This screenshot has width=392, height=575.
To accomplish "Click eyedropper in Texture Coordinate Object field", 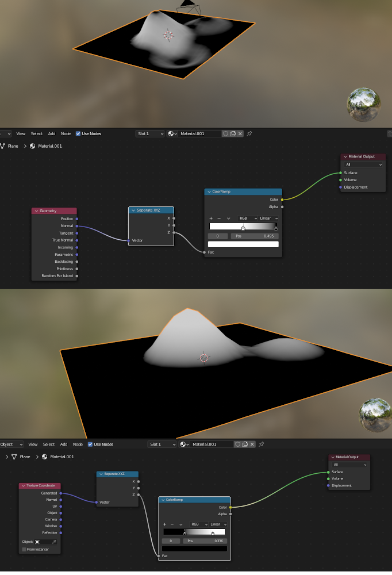I will 54,542.
